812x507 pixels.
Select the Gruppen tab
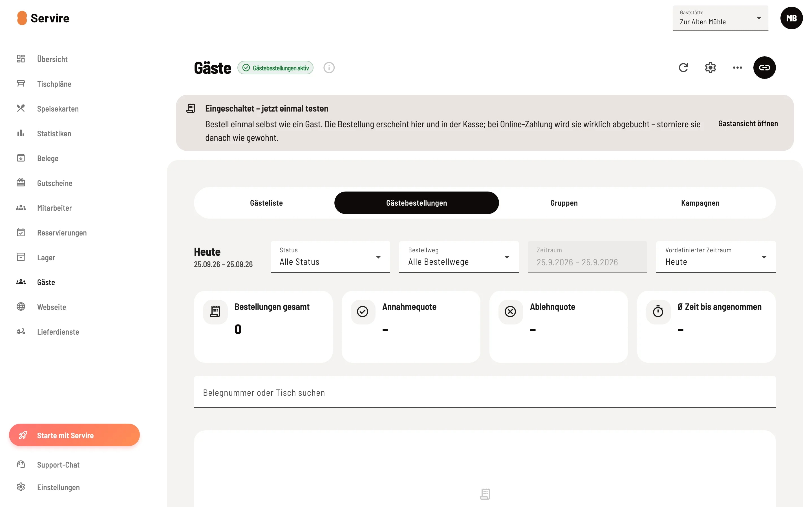click(x=564, y=203)
